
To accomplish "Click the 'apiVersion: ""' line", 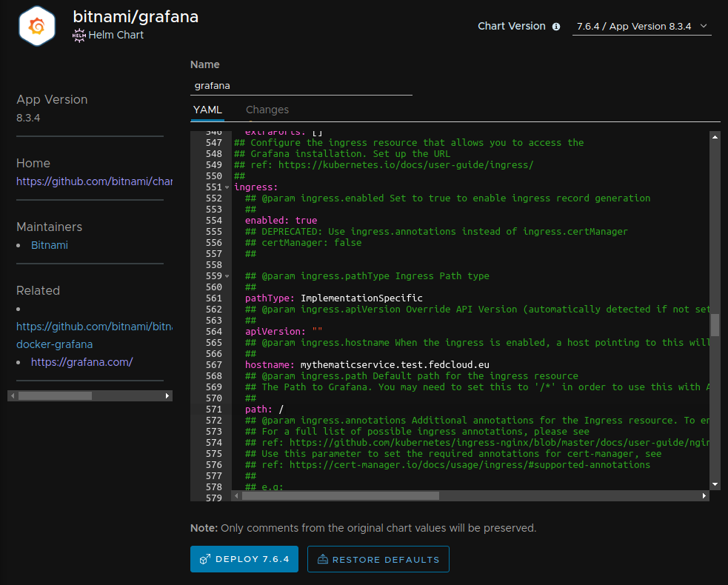I will (x=284, y=332).
